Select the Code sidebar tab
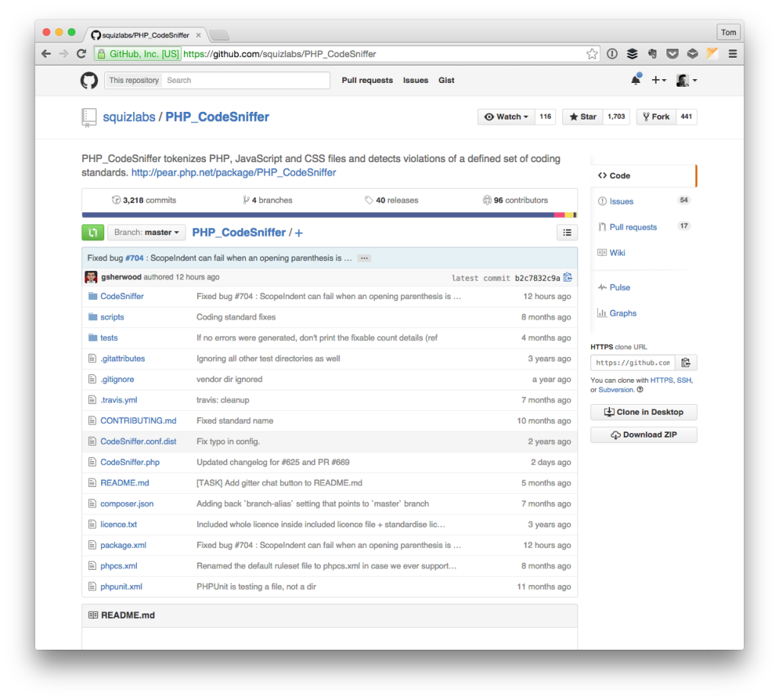Screen dimensions: 779x700 [644, 175]
